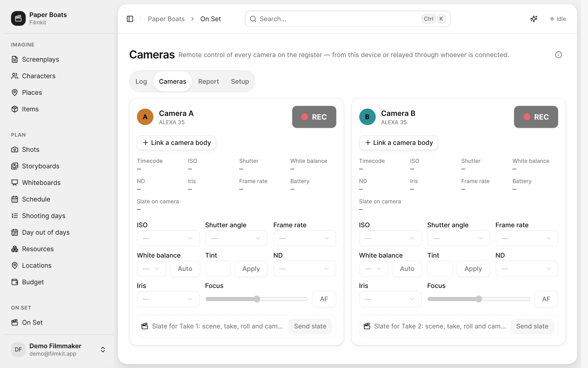Open Camera A Frame rate dropdown
This screenshot has height=368, width=588.
pyautogui.click(x=304, y=238)
